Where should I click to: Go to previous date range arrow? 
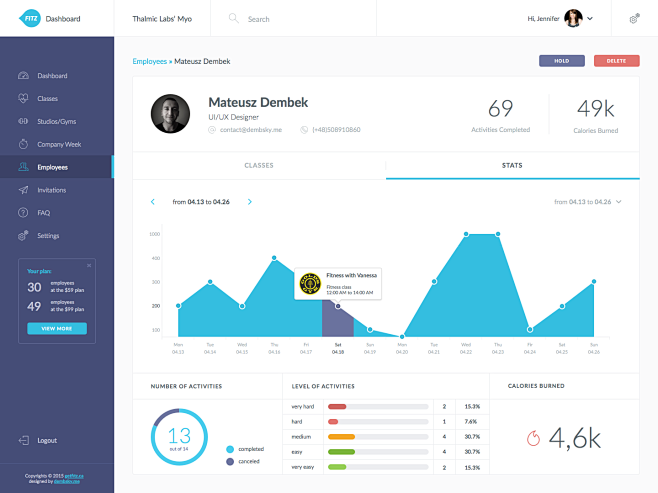(153, 202)
